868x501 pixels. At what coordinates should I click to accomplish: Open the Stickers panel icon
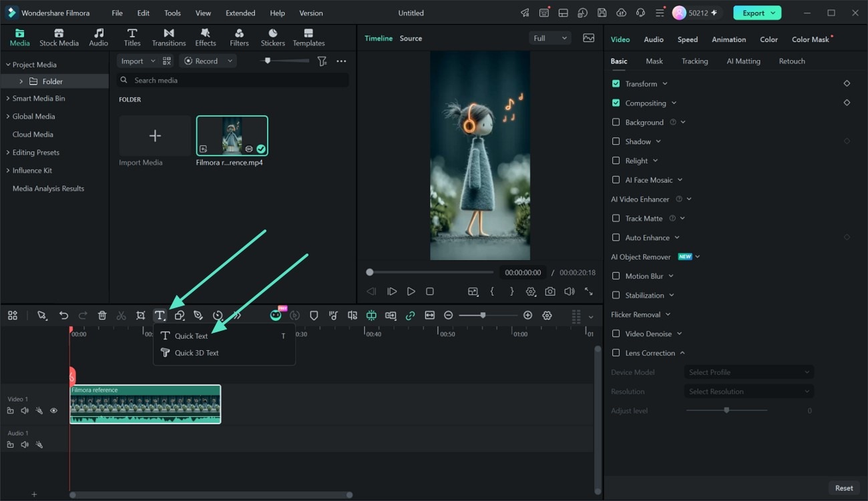pyautogui.click(x=273, y=33)
